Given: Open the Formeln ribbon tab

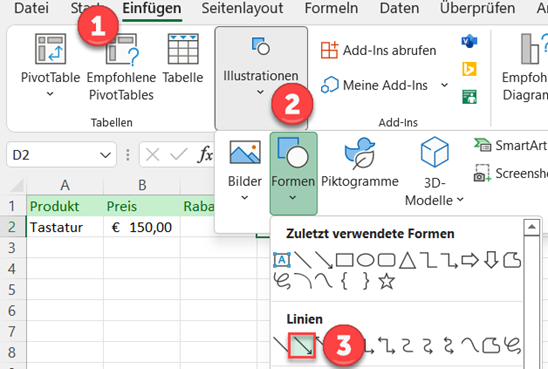Looking at the screenshot, I should pyautogui.click(x=331, y=8).
